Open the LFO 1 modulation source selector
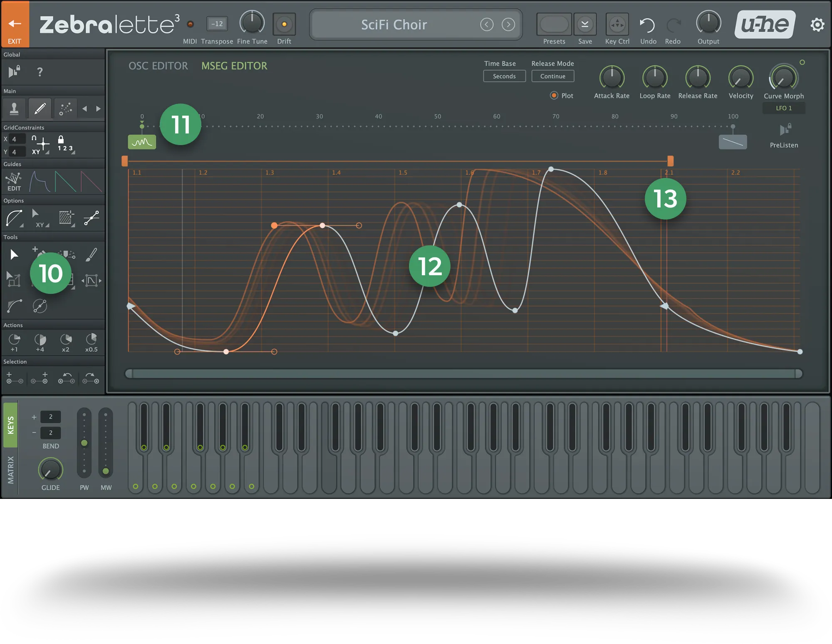Viewport: 832px width, 644px height. coord(783,108)
